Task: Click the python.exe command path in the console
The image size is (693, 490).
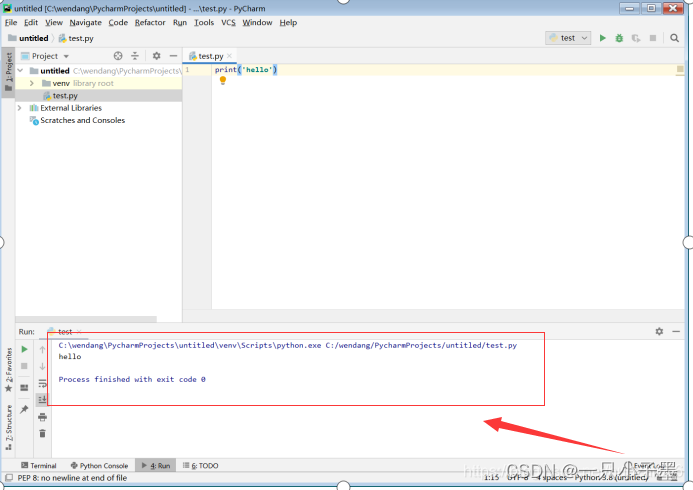Action: [x=190, y=345]
